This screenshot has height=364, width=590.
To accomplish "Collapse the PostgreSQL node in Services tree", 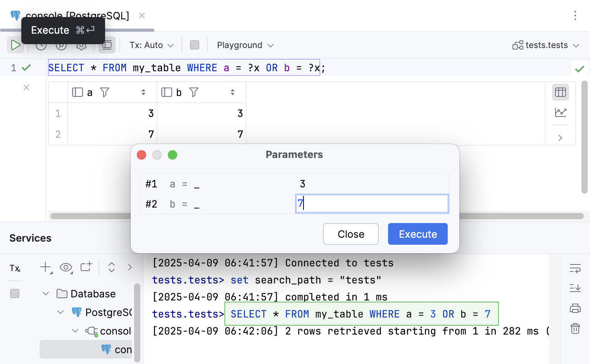I will [x=60, y=312].
